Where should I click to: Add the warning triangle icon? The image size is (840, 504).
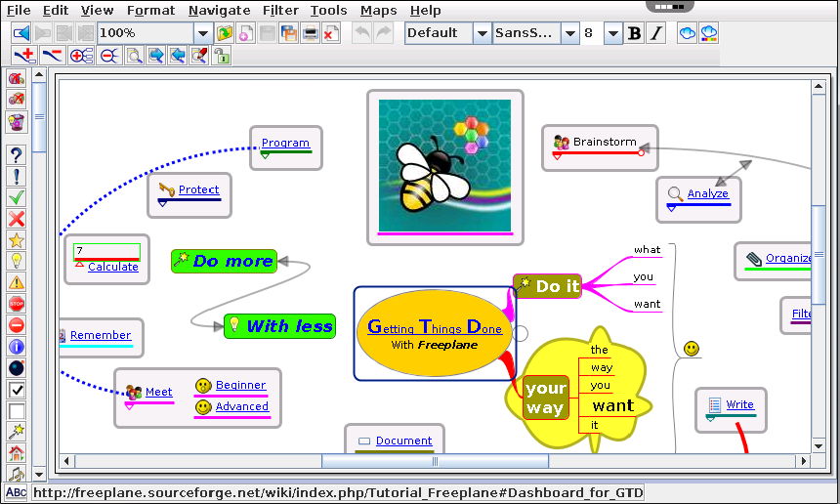point(17,282)
